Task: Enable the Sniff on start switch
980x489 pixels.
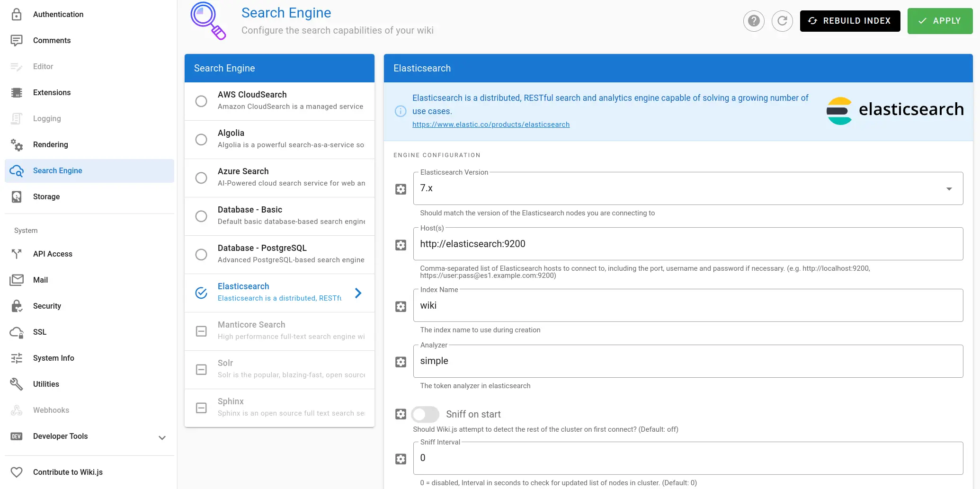Action: pos(425,415)
